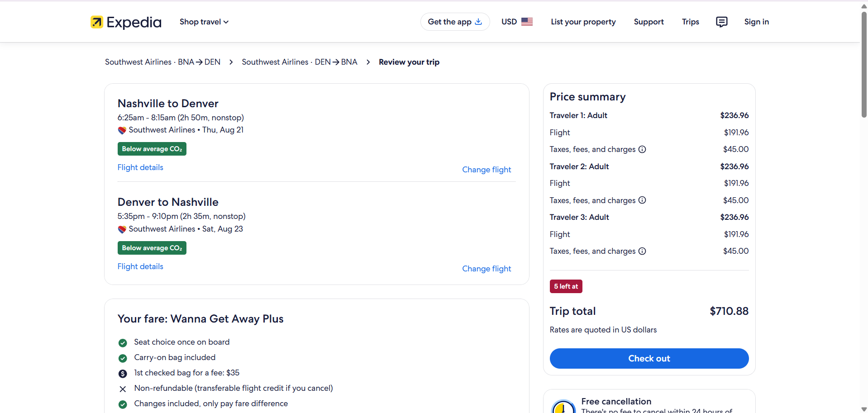Click the Sign in link
The image size is (868, 413).
coord(756,22)
